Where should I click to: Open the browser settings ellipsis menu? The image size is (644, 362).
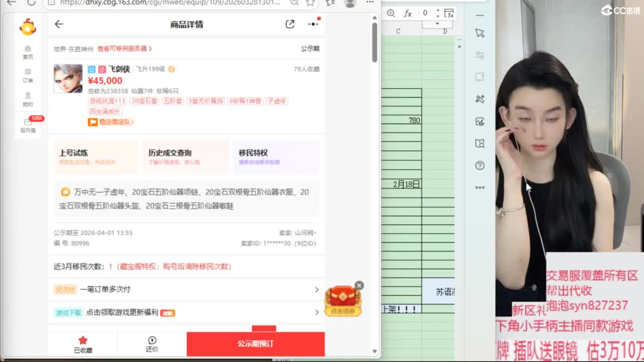(x=370, y=3)
